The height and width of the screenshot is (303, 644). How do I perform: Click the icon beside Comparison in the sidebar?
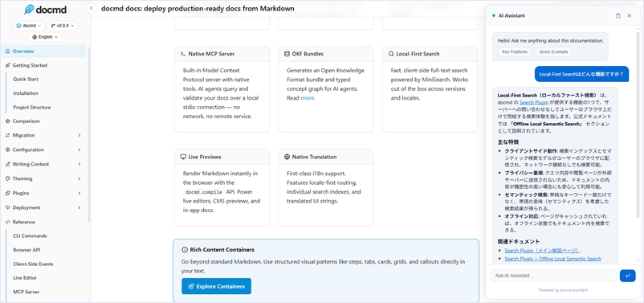[8, 121]
